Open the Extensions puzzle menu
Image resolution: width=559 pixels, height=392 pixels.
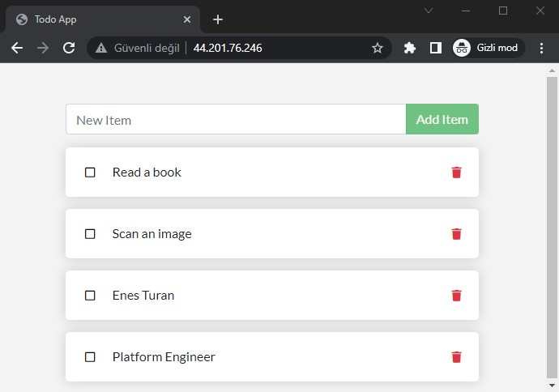pyautogui.click(x=410, y=48)
